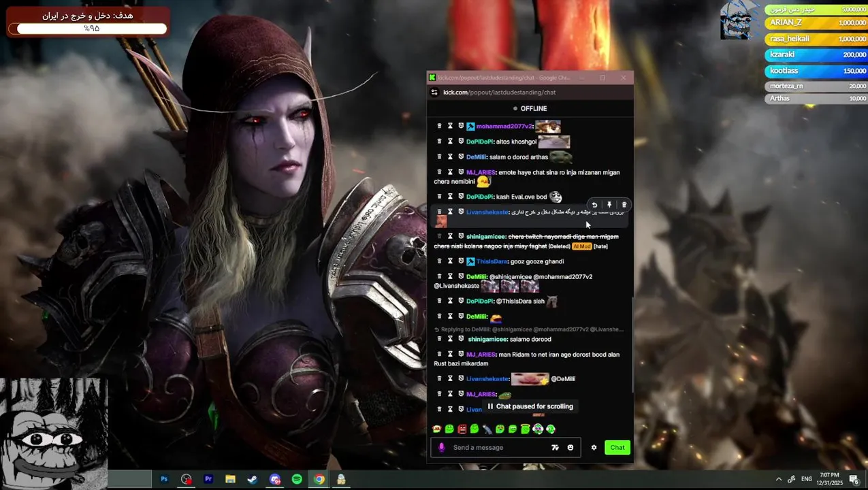Delete MJ_ARIES 'man Ridam to net' message
The height and width of the screenshot is (490, 868).
tap(439, 355)
